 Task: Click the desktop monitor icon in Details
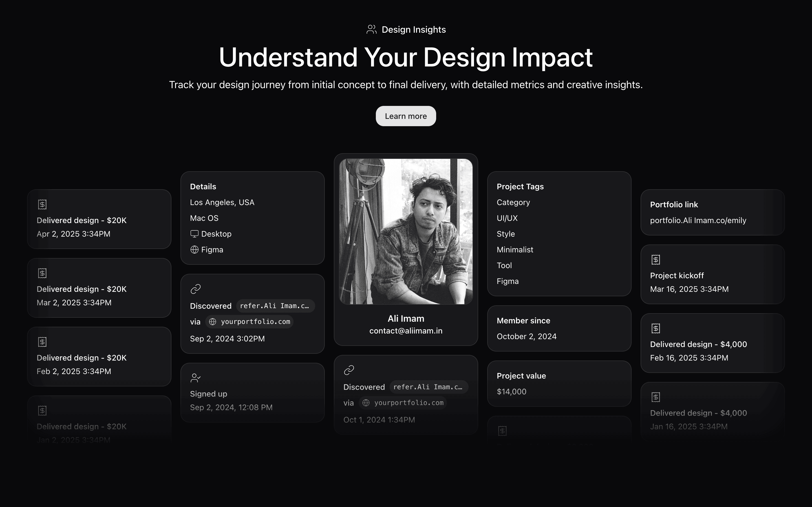(x=194, y=234)
